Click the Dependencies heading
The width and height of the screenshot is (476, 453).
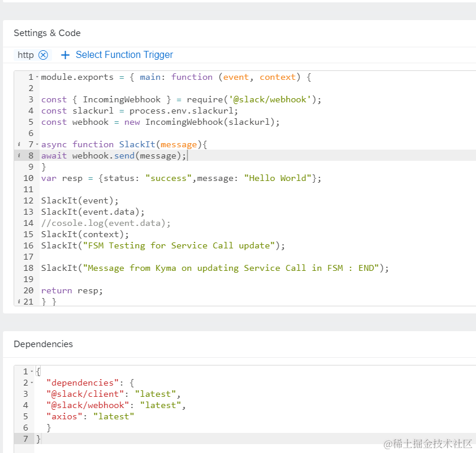pyautogui.click(x=43, y=344)
